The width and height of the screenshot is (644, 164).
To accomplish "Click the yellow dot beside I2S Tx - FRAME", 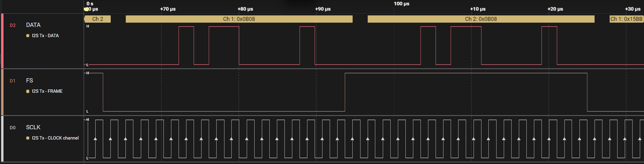I will click(28, 91).
